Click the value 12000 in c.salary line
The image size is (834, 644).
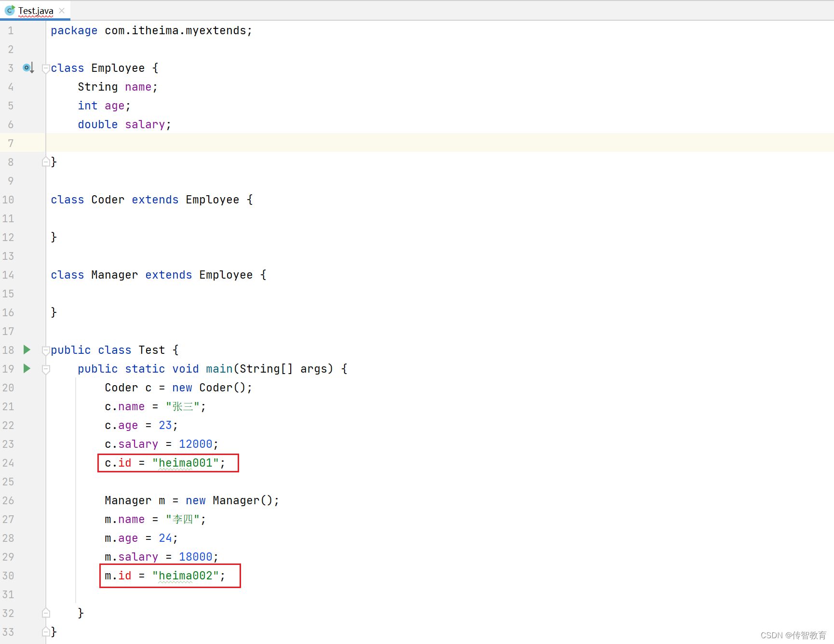[196, 444]
